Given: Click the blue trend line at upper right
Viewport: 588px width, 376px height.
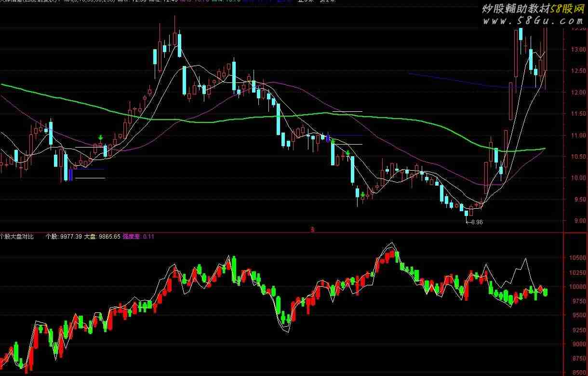Looking at the screenshot, I should click(x=458, y=81).
